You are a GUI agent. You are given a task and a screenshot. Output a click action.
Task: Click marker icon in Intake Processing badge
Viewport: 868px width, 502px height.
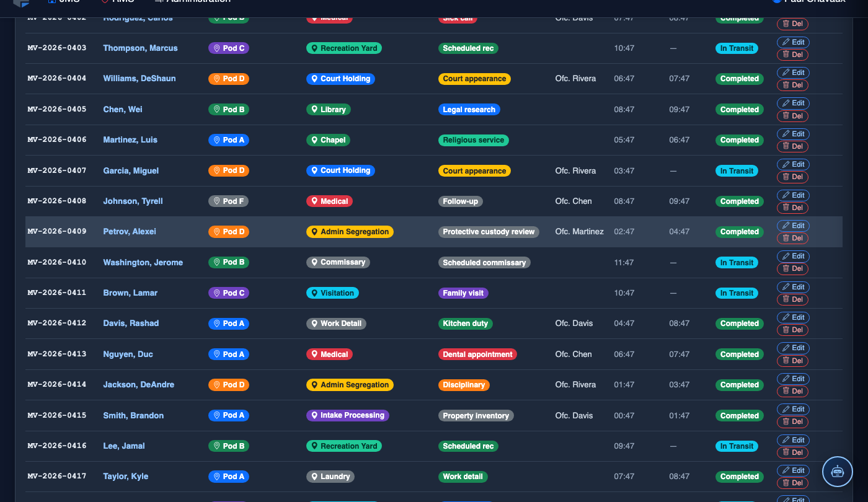(x=314, y=415)
